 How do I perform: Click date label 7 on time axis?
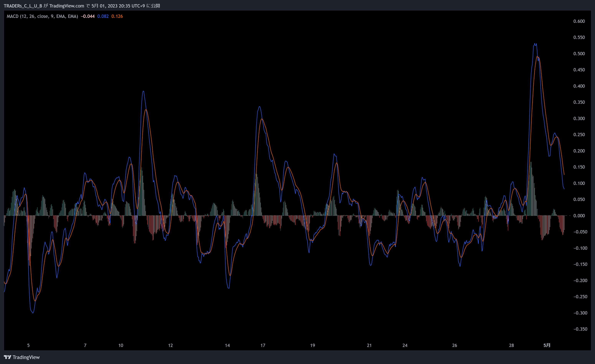click(85, 345)
